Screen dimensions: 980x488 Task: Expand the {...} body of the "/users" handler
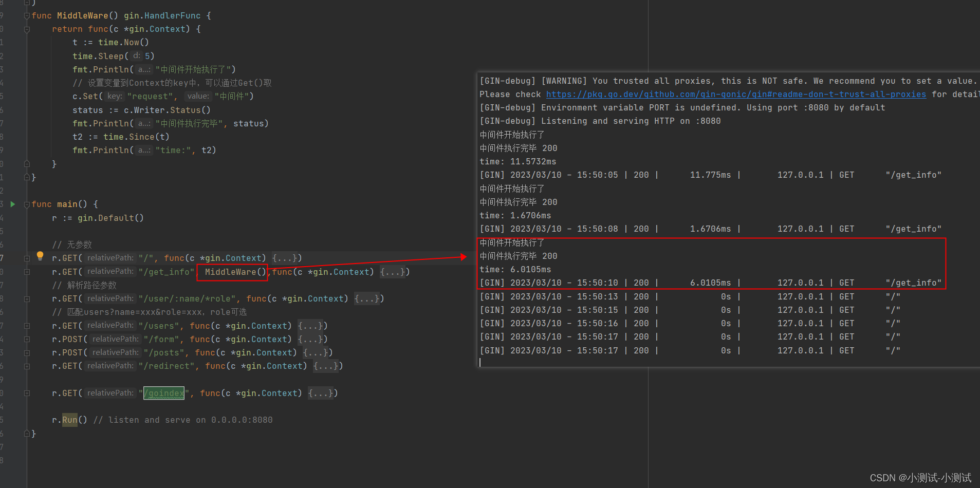pos(310,326)
